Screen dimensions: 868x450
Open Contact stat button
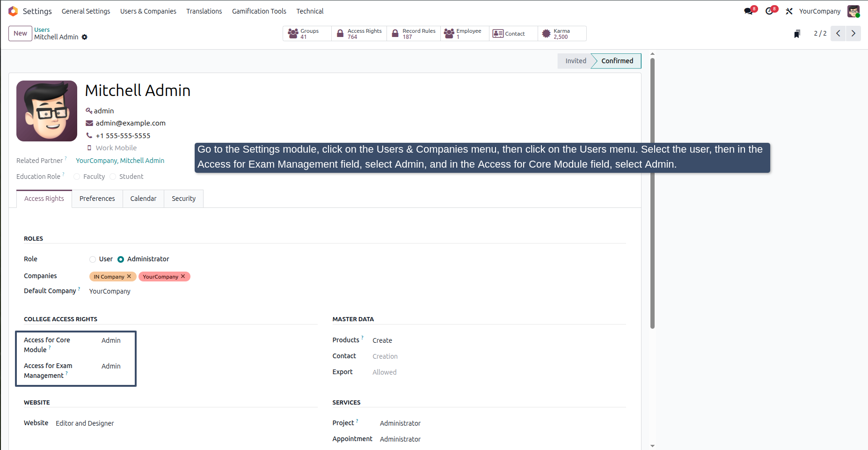[x=514, y=34]
